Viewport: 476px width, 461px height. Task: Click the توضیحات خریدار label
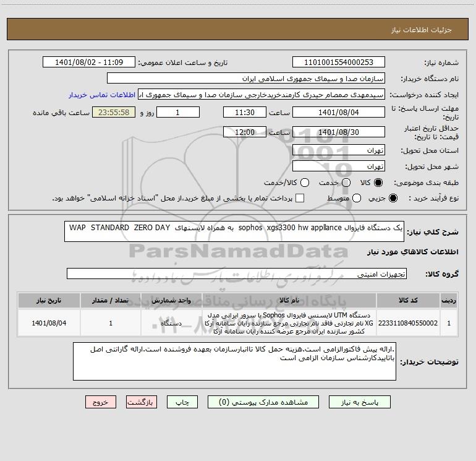tap(429, 362)
